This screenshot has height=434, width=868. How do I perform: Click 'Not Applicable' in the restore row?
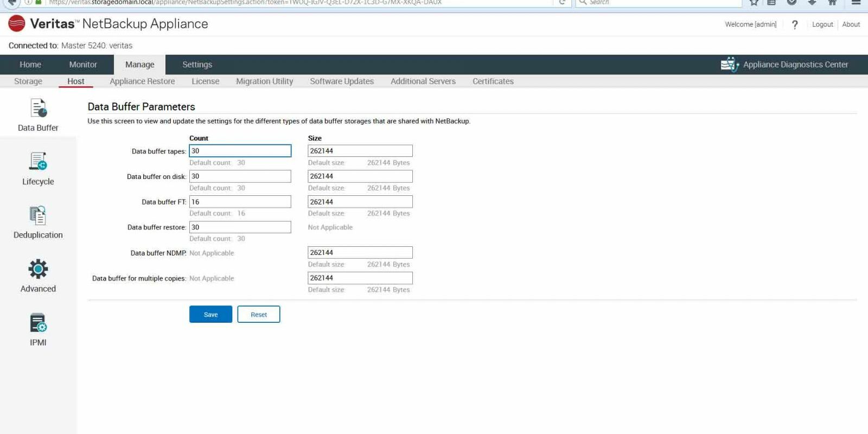(x=330, y=228)
